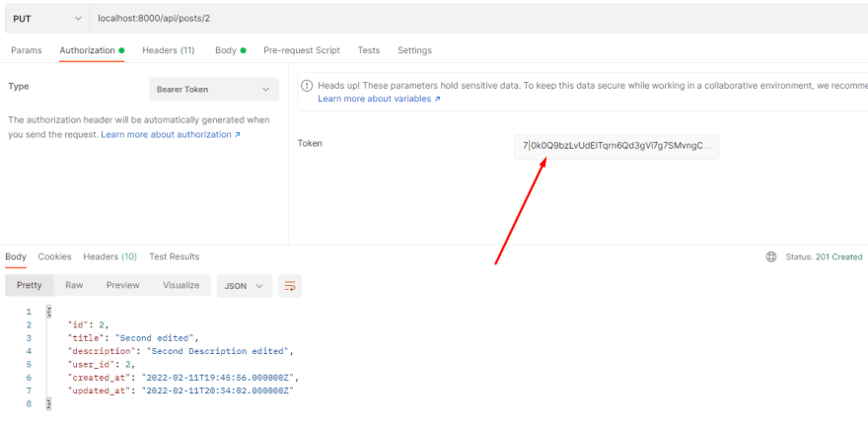Click the "user_id": 2 line
Viewport: 868px width, 425px height.
pos(102,364)
